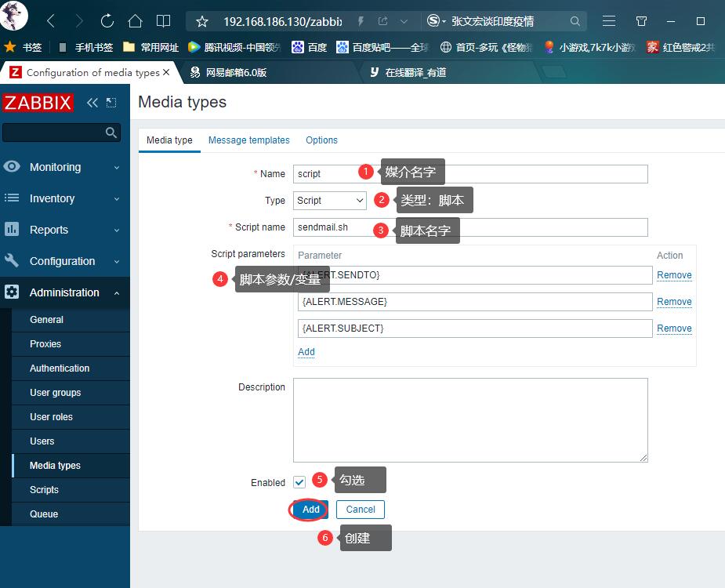The height and width of the screenshot is (588, 725).
Task: Click the user avatar in browser corner
Action: pos(13,15)
